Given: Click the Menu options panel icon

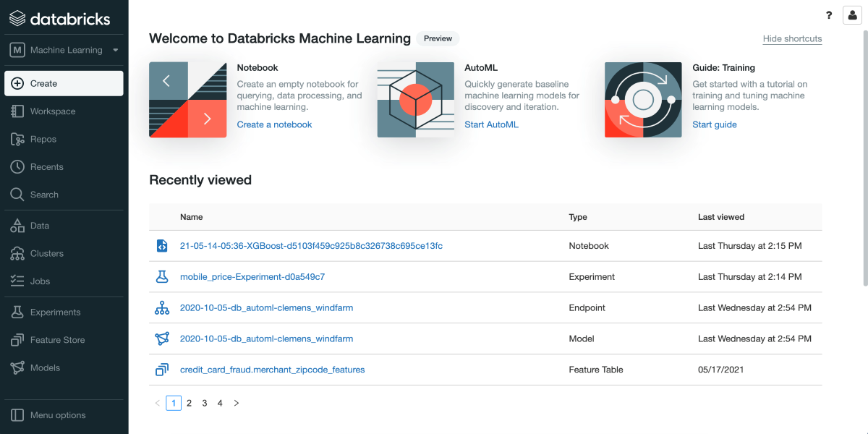Looking at the screenshot, I should [x=17, y=415].
